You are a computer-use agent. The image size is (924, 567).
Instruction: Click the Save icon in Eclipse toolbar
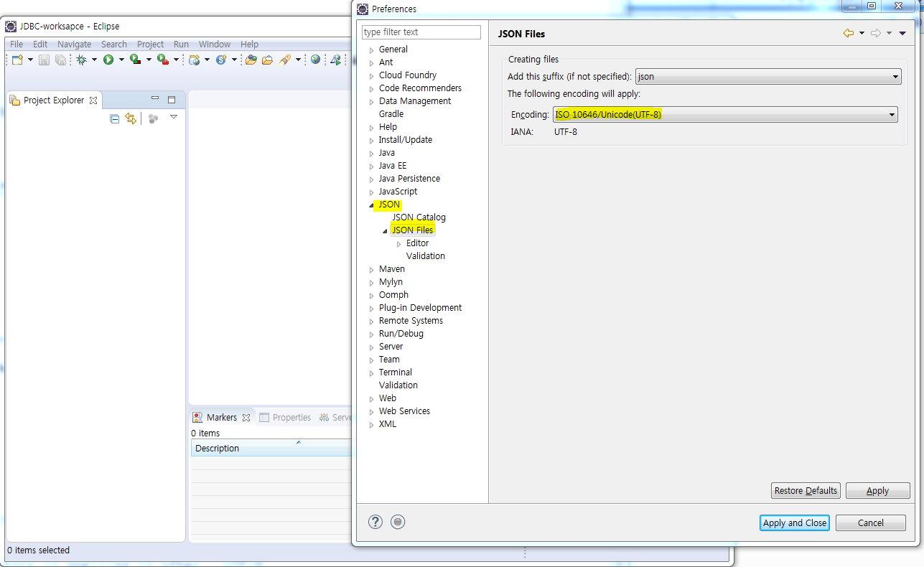pyautogui.click(x=44, y=60)
